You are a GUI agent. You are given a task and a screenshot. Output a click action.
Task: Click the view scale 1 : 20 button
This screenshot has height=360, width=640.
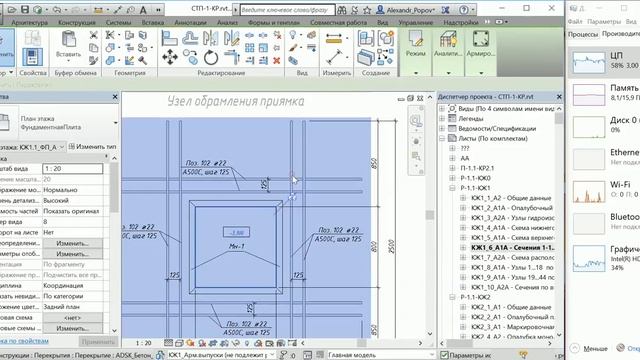pyautogui.click(x=143, y=343)
